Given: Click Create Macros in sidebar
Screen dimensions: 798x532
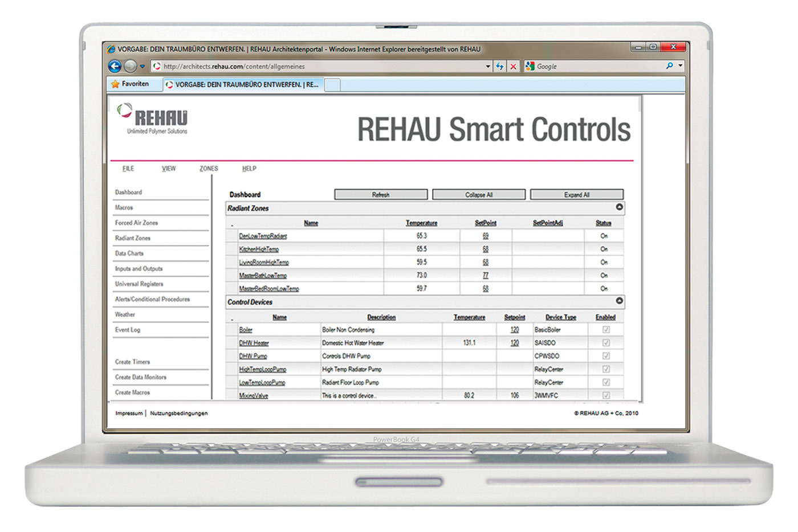Looking at the screenshot, I should [x=132, y=393].
